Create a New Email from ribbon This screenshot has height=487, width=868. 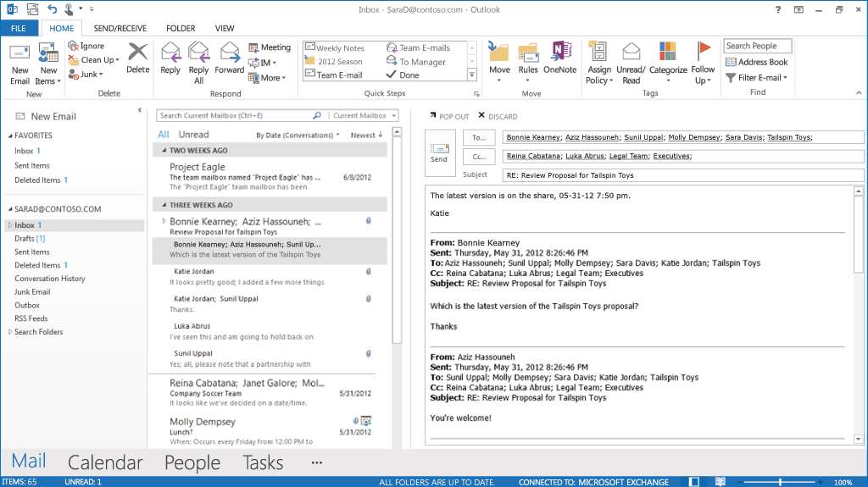19,64
